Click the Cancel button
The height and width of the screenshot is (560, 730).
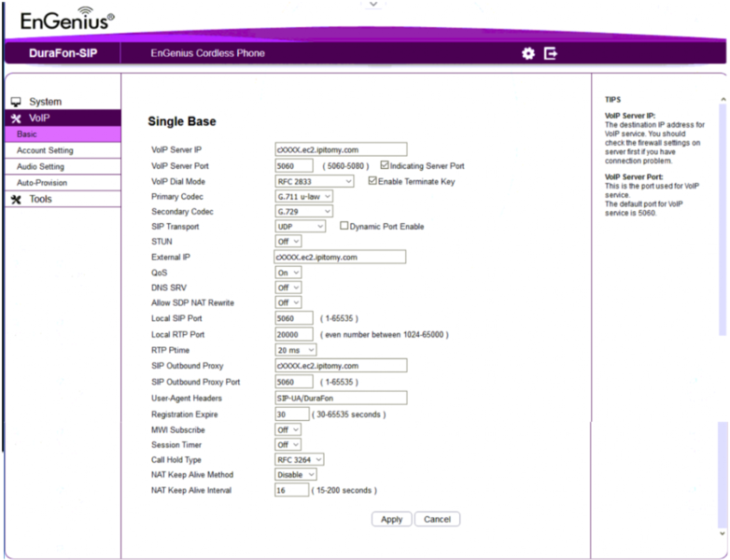437,519
